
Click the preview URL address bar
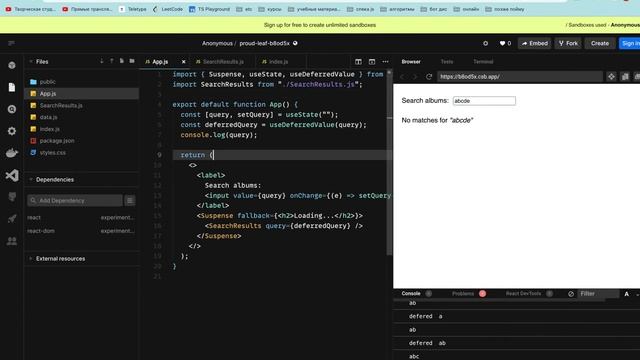(x=520, y=77)
